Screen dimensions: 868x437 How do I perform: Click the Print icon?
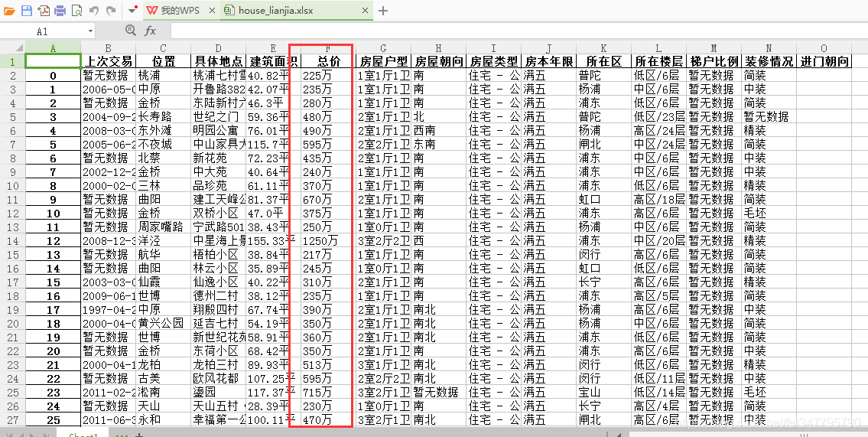(60, 11)
